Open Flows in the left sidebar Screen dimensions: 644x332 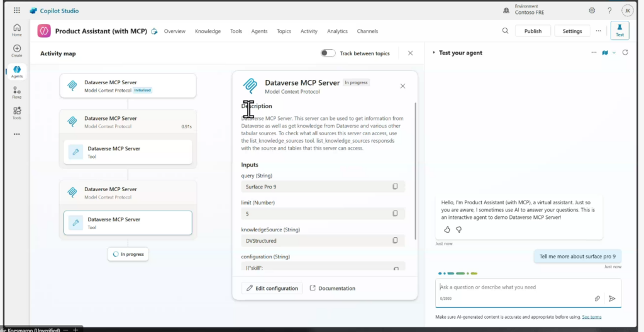17,92
